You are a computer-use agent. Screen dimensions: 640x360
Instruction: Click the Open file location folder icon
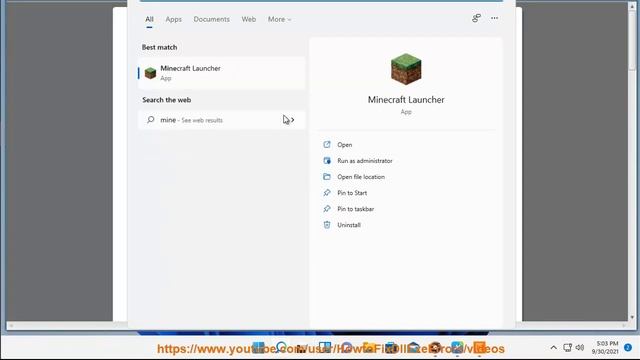click(327, 176)
